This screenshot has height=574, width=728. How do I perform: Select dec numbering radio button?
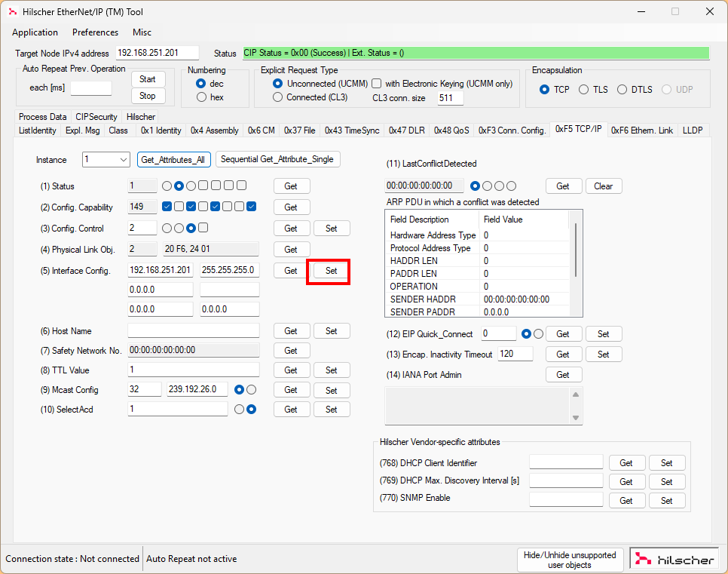[x=201, y=84]
